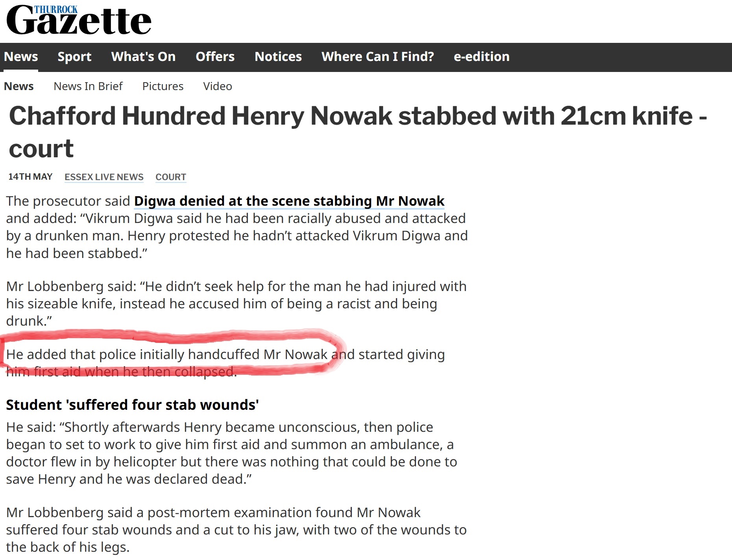Click the 'Student suffered four stab wounds' subheading
The height and width of the screenshot is (560, 732).
(132, 405)
